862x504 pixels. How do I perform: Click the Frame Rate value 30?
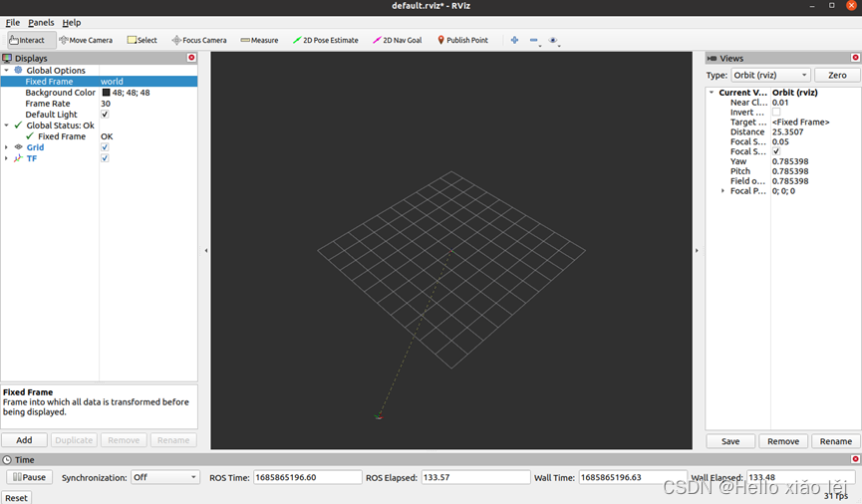tap(106, 104)
